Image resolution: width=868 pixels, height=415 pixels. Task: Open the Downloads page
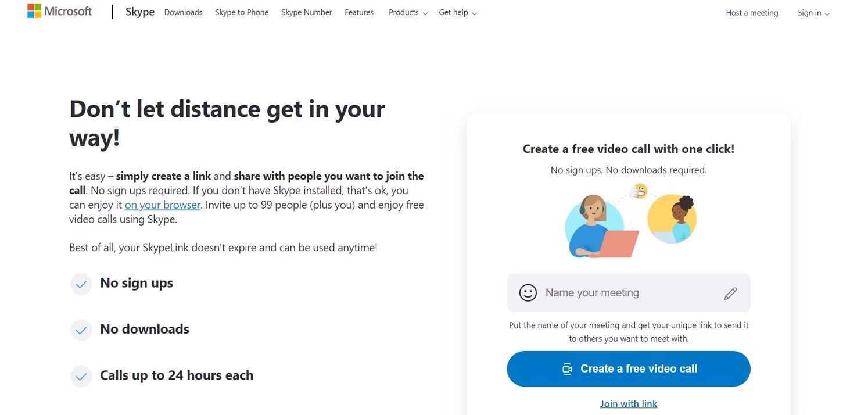coord(183,12)
